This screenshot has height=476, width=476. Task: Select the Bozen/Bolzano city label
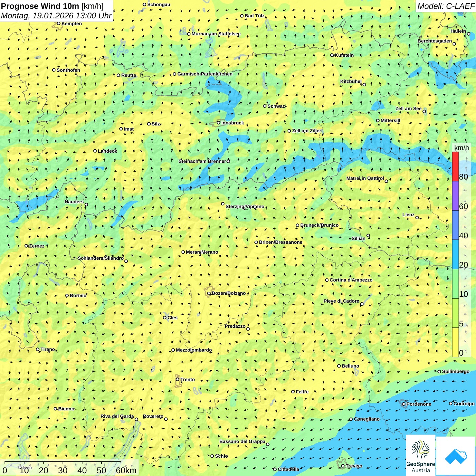click(228, 293)
